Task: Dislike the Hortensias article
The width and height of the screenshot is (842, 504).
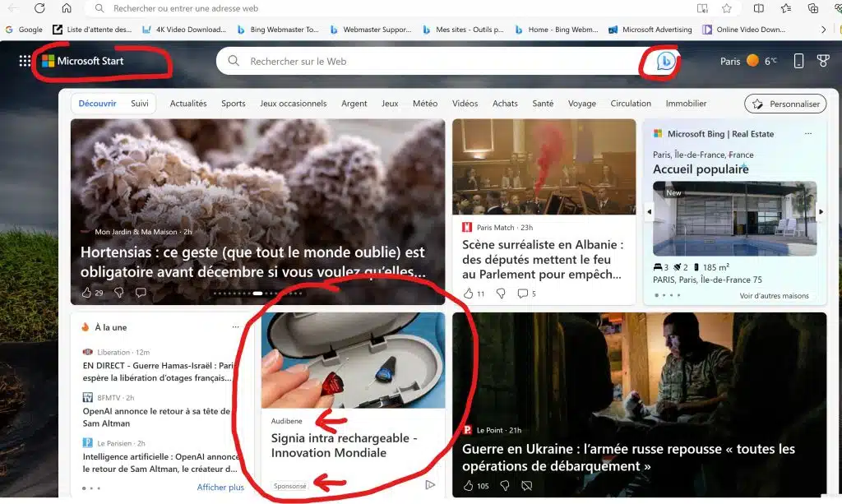Action: 118,293
